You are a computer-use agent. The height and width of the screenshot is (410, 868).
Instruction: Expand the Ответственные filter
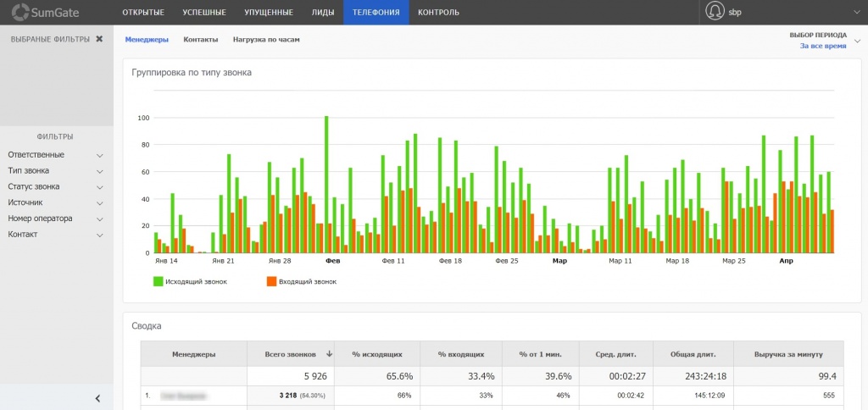(100, 155)
